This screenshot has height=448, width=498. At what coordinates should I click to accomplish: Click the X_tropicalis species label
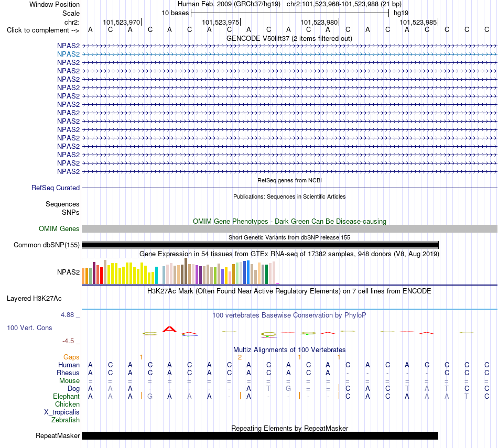pyautogui.click(x=62, y=412)
